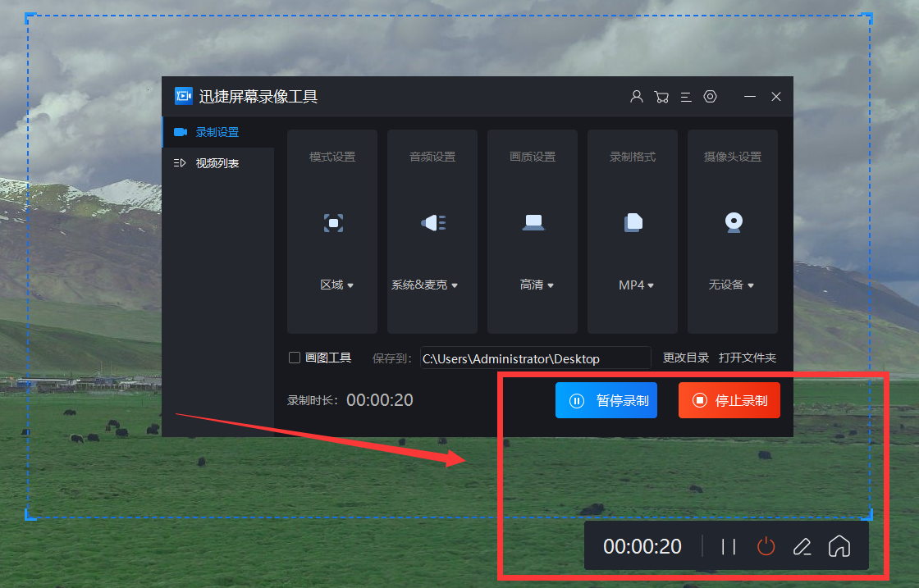The image size is (919, 588).
Task: Pause recording via floating bar pause icon
Action: click(x=727, y=546)
